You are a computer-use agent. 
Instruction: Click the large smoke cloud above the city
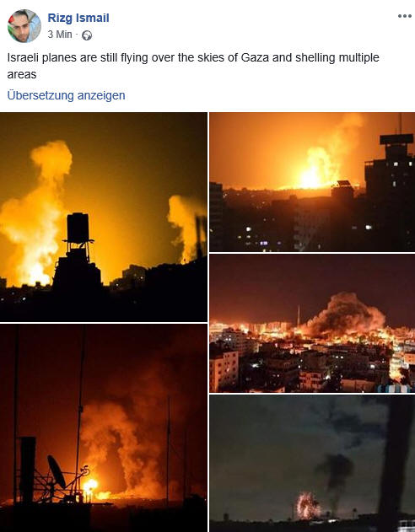coord(344,314)
